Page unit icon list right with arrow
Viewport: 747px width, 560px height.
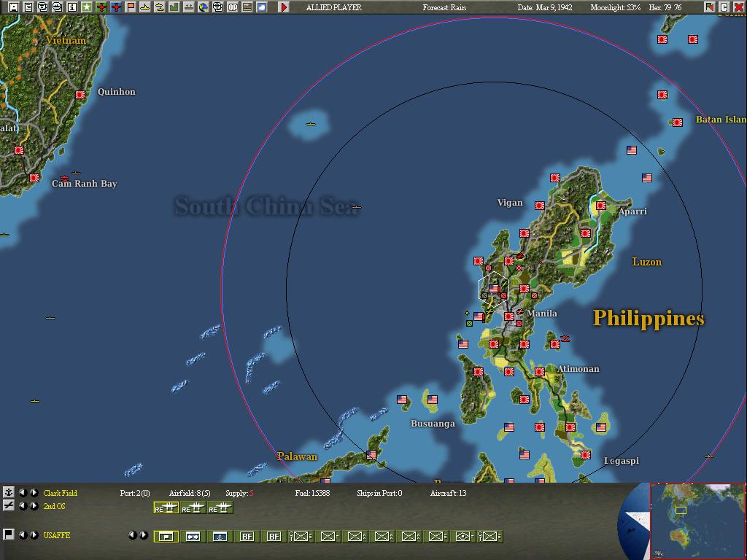click(x=144, y=534)
